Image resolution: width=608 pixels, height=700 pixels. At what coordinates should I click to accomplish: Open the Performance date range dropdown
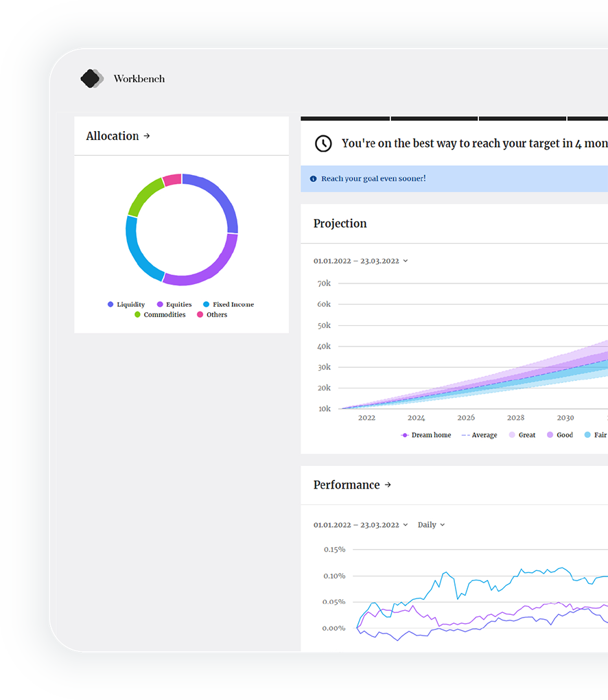pos(361,524)
